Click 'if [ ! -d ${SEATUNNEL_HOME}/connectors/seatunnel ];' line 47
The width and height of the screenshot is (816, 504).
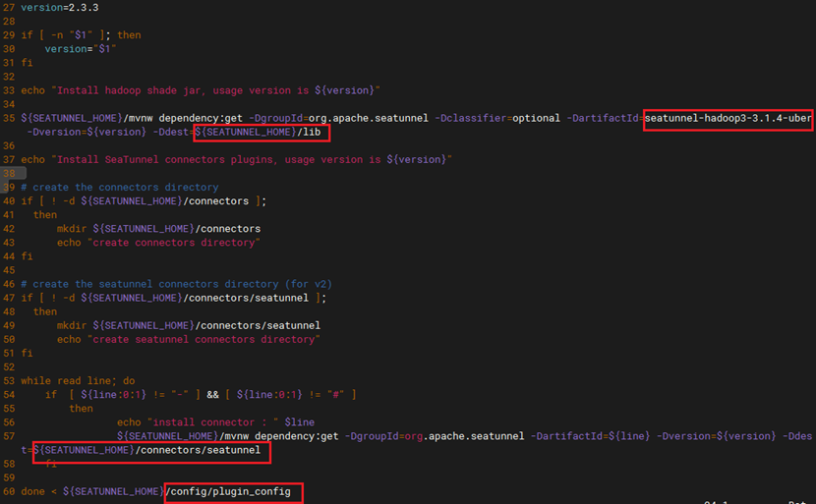tap(174, 298)
